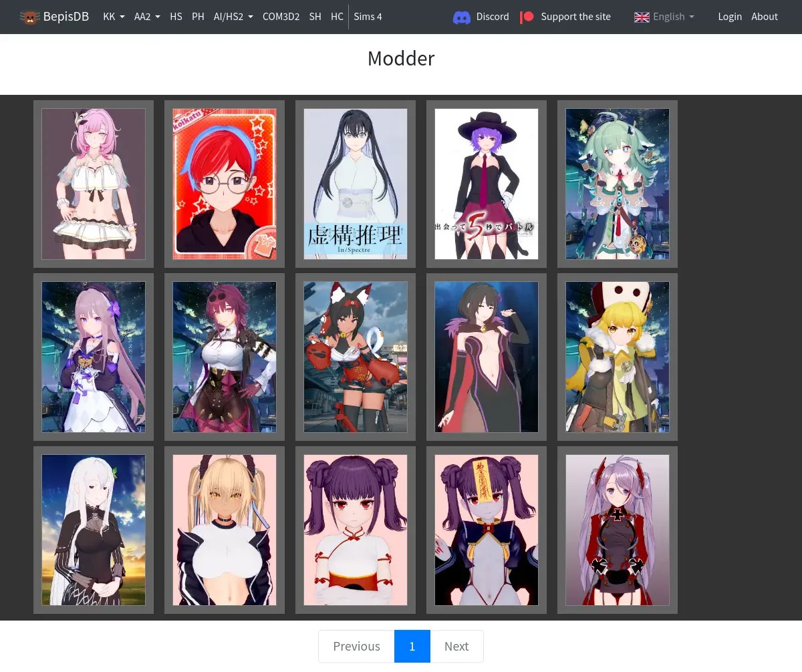Go to the PH section
This screenshot has height=672, width=802.
[198, 17]
